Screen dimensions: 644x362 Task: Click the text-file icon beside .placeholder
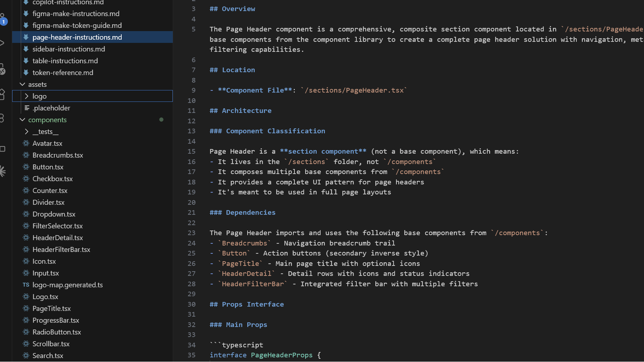pos(26,108)
